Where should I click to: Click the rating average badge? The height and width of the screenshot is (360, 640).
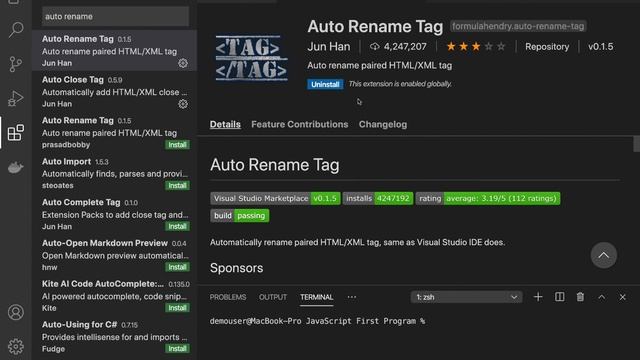(x=488, y=198)
